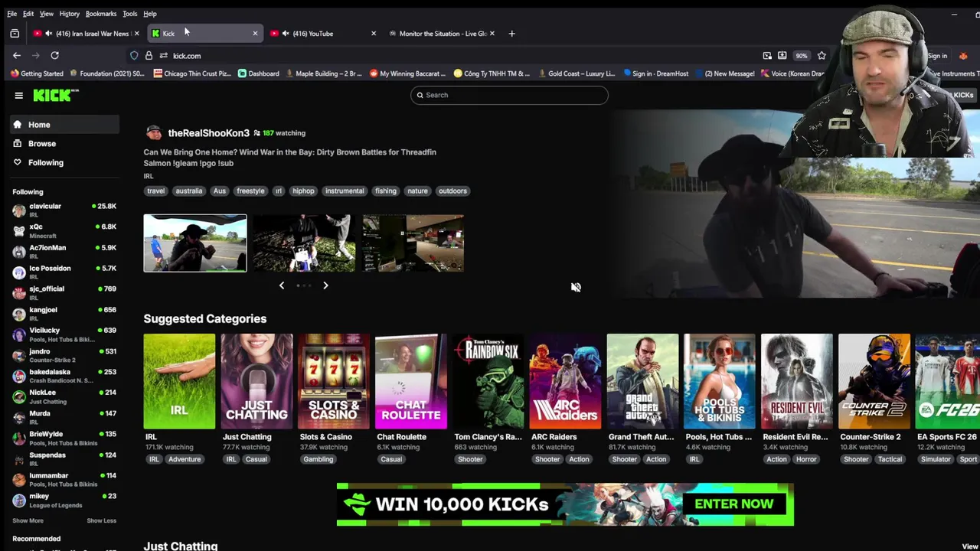Open mikey channel in sidebar
Image resolution: width=980 pixels, height=551 pixels.
point(64,500)
